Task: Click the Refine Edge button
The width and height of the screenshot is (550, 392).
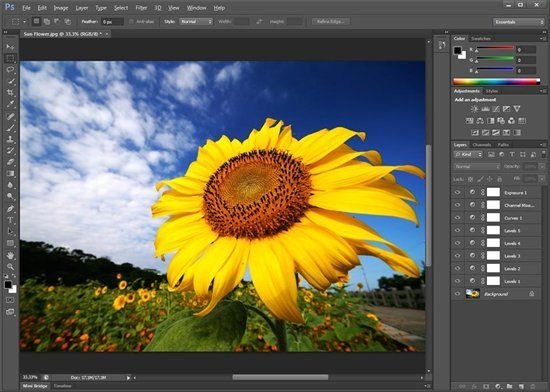Action: point(331,22)
